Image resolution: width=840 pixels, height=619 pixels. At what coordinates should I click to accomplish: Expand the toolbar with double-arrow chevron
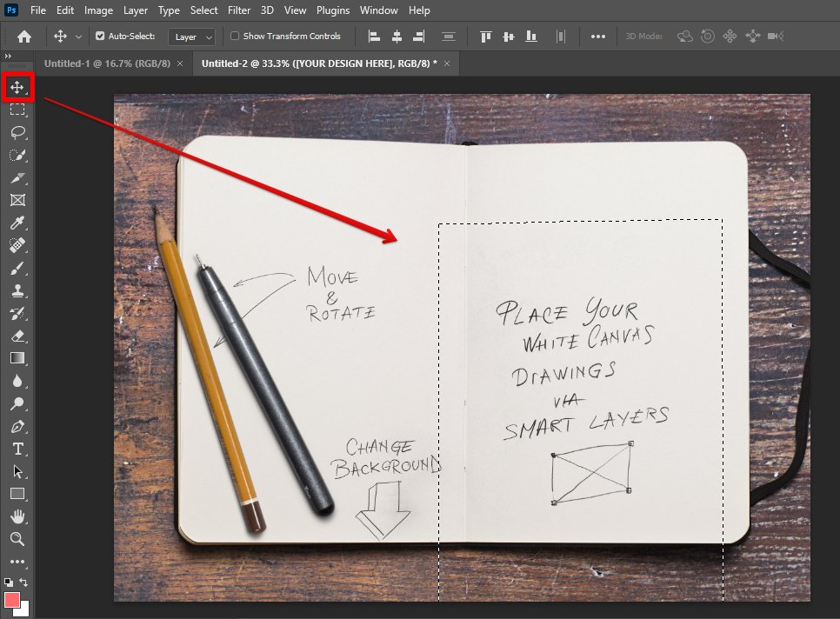click(8, 57)
